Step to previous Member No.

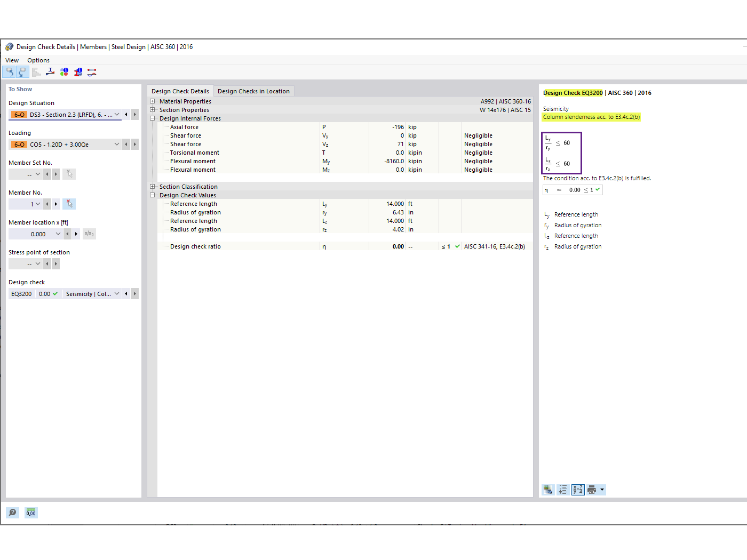point(47,204)
